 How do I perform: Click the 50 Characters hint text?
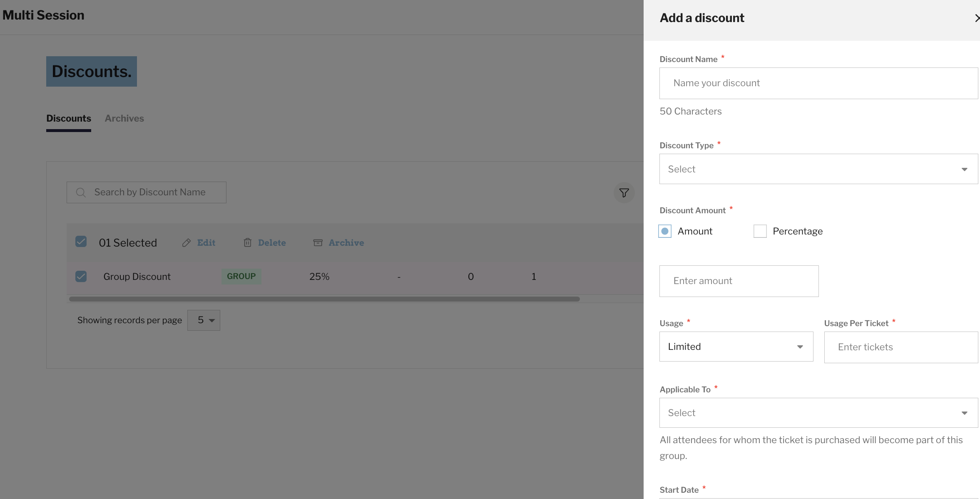pos(691,112)
